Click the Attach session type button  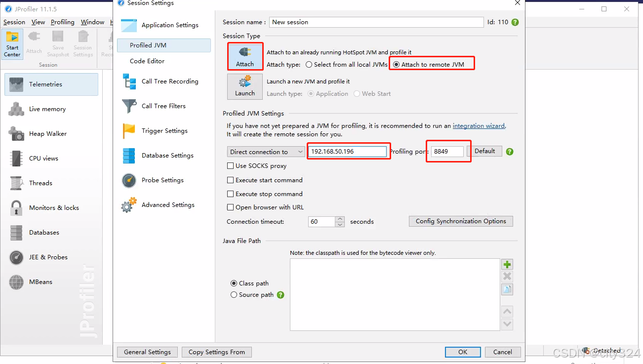(x=245, y=57)
